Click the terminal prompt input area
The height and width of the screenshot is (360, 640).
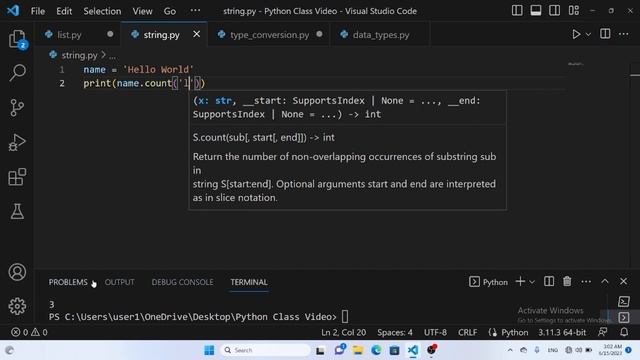[345, 317]
